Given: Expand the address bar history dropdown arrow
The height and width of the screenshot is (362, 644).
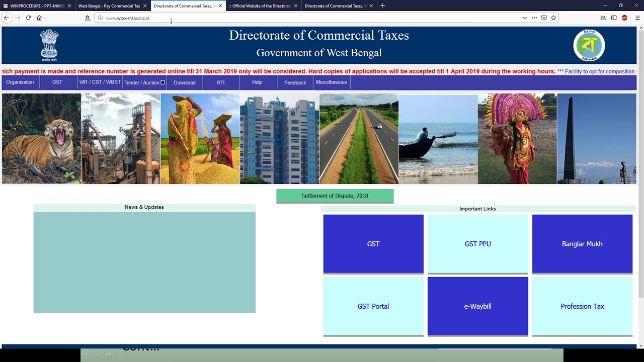Looking at the screenshot, I should [525, 18].
